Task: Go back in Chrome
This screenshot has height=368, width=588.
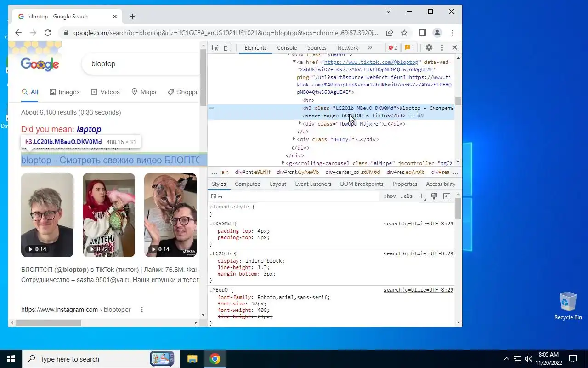Action: tap(18, 33)
